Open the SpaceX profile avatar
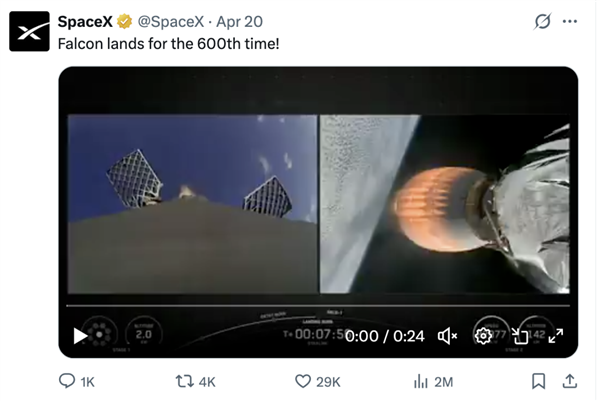600x401 pixels. pos(29,31)
